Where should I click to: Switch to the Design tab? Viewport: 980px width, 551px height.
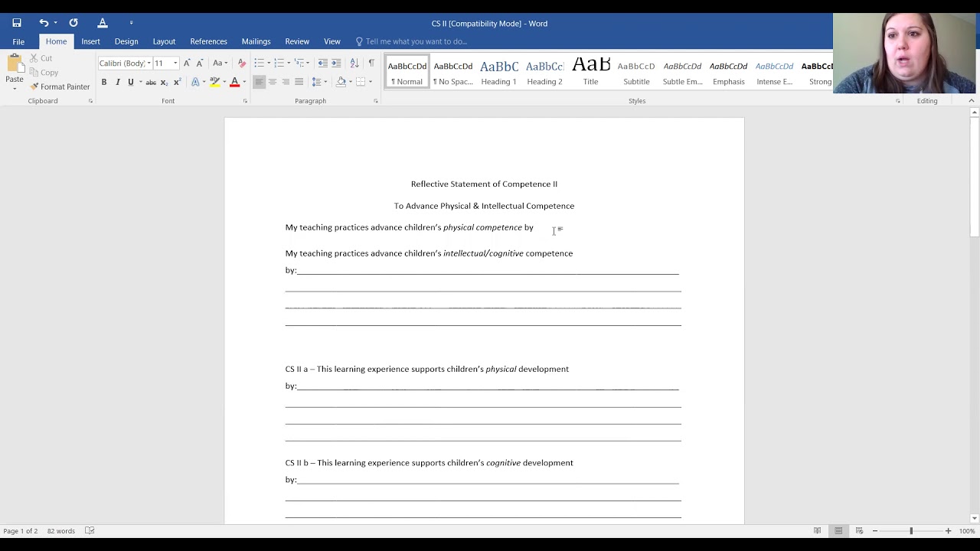(126, 41)
